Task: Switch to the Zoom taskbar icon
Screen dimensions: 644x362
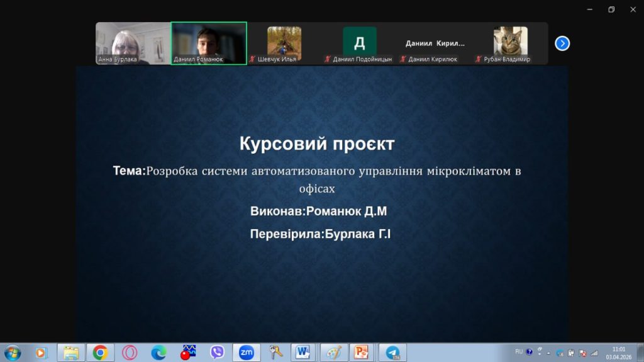Action: point(247,353)
